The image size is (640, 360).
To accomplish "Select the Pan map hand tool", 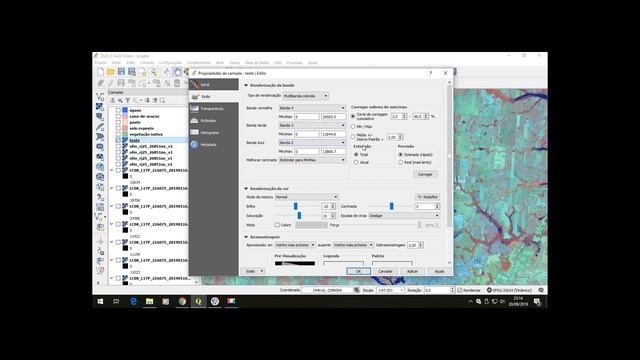I will point(177,72).
